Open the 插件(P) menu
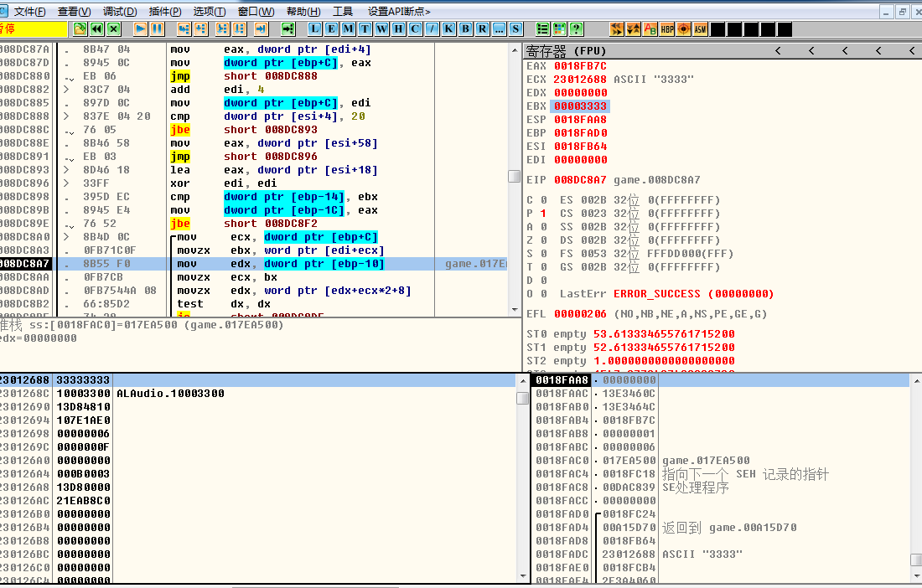This screenshot has width=922, height=588. tap(165, 12)
